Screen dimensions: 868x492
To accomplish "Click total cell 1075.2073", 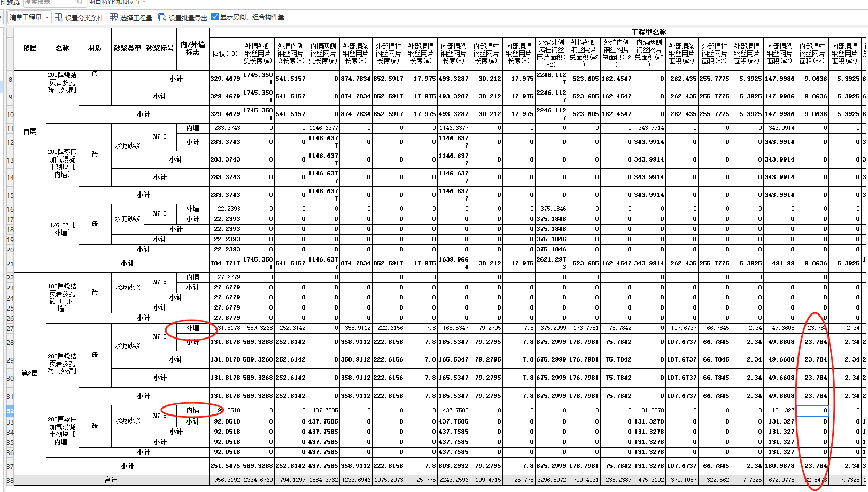I will [x=389, y=480].
